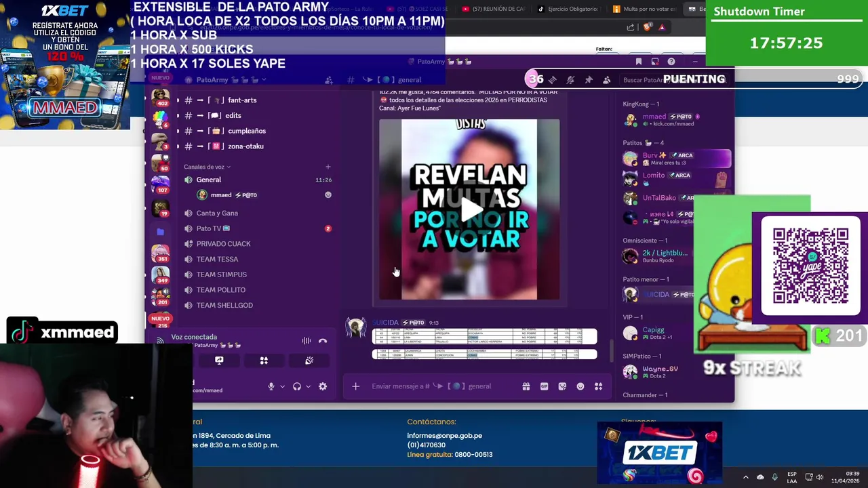
Task: Open server with 349 badge in sidebar
Action: pyautogui.click(x=161, y=274)
